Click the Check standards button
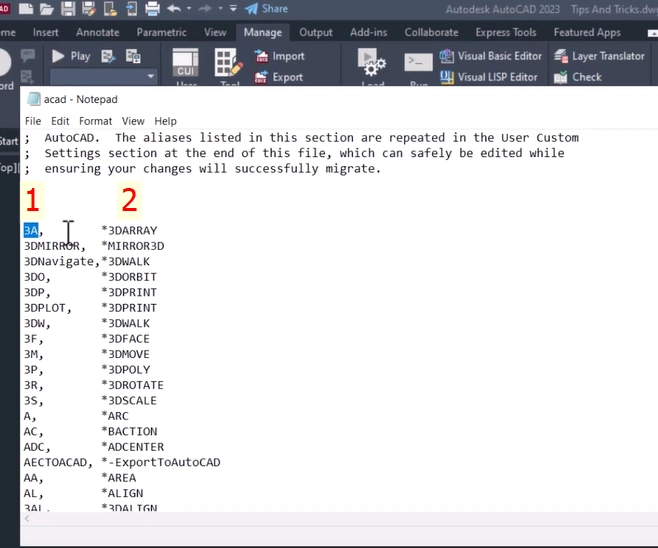The width and height of the screenshot is (658, 548). [577, 77]
